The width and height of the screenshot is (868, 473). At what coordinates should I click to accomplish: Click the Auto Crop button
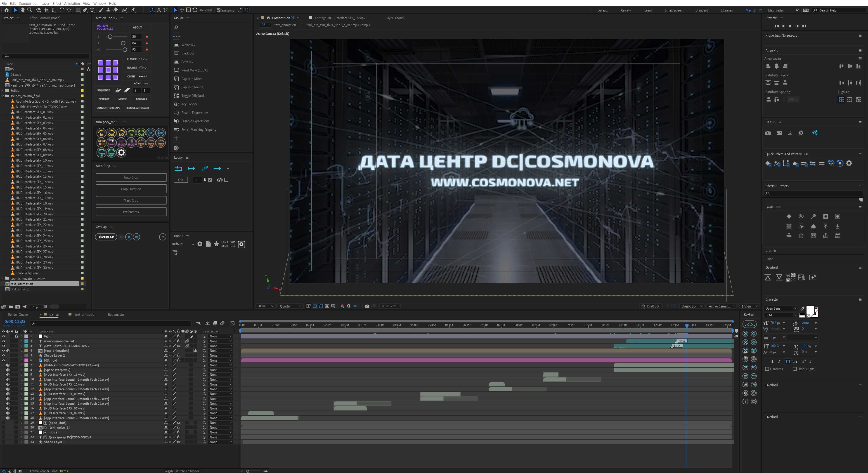pyautogui.click(x=130, y=177)
